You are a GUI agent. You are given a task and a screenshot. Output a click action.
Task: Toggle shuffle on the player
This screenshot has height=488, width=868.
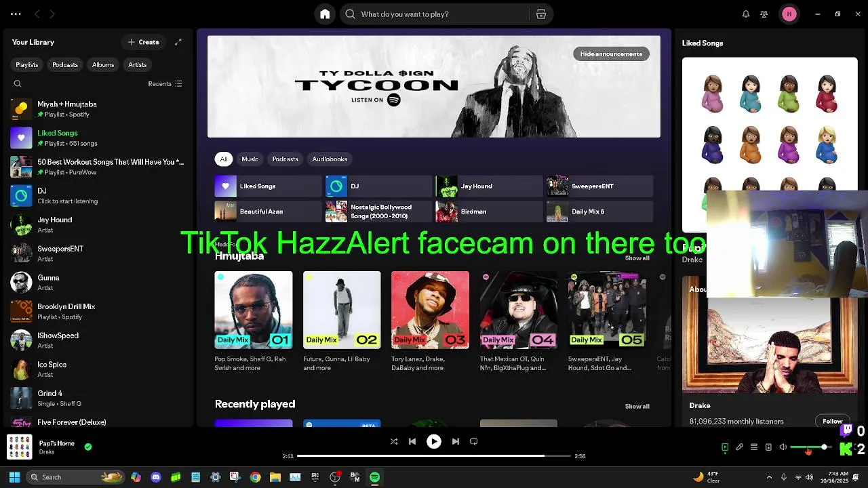click(x=394, y=441)
